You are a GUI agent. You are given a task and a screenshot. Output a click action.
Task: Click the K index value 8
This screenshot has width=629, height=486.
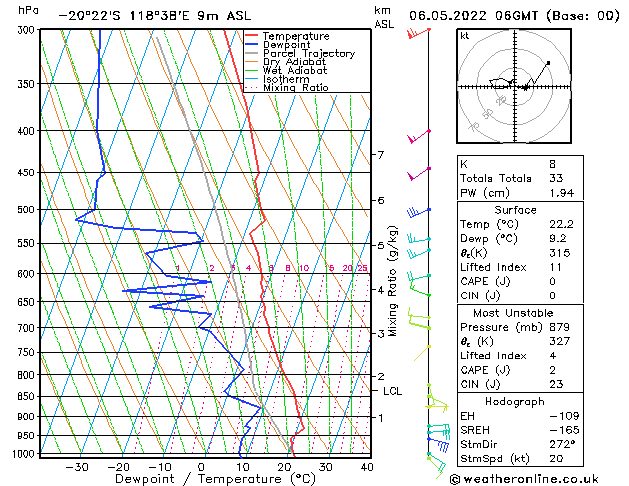pos(553,164)
